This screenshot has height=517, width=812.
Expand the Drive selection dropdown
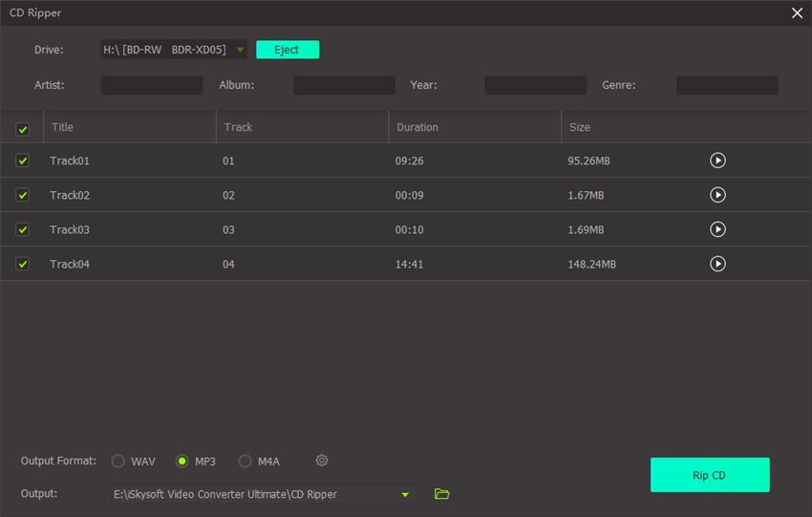pos(240,50)
